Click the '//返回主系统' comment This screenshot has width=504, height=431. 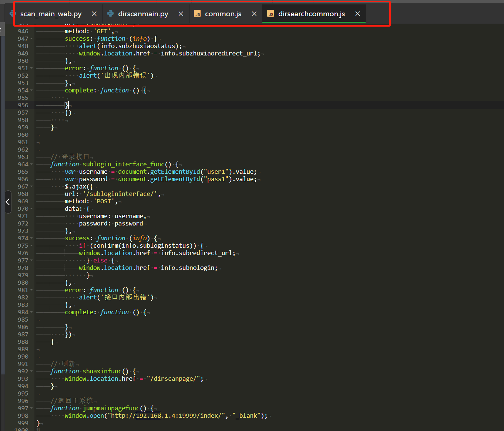tap(72, 401)
